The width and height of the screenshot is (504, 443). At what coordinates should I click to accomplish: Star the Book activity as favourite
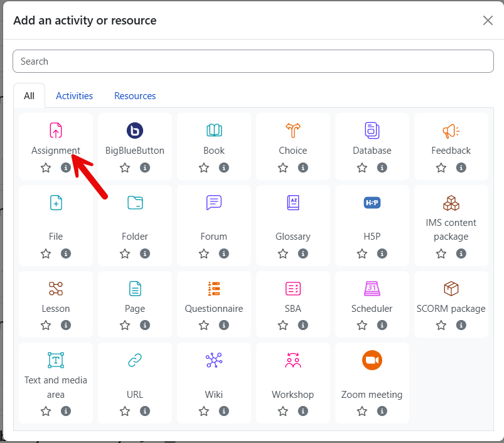(204, 168)
